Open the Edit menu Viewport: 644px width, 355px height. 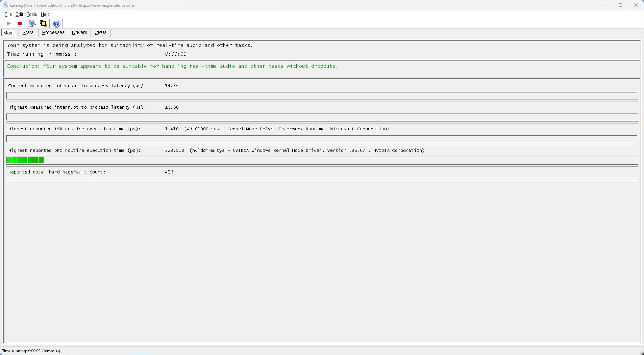pyautogui.click(x=19, y=14)
